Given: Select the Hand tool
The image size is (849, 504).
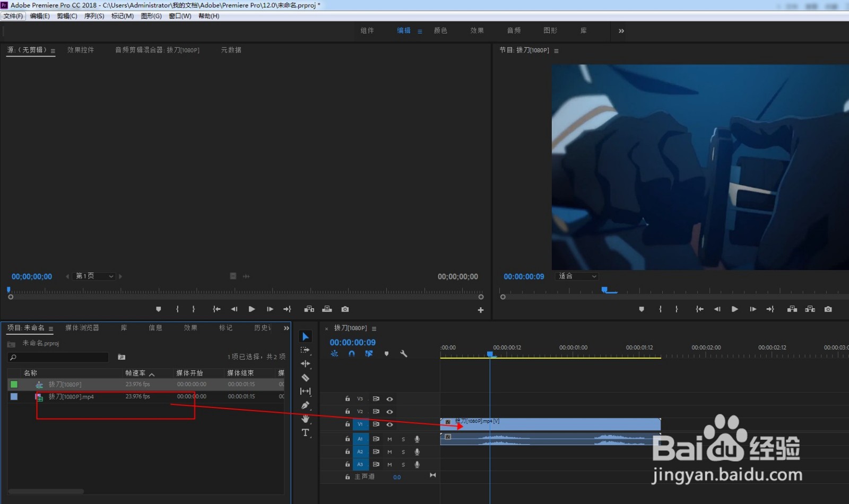Looking at the screenshot, I should click(305, 419).
